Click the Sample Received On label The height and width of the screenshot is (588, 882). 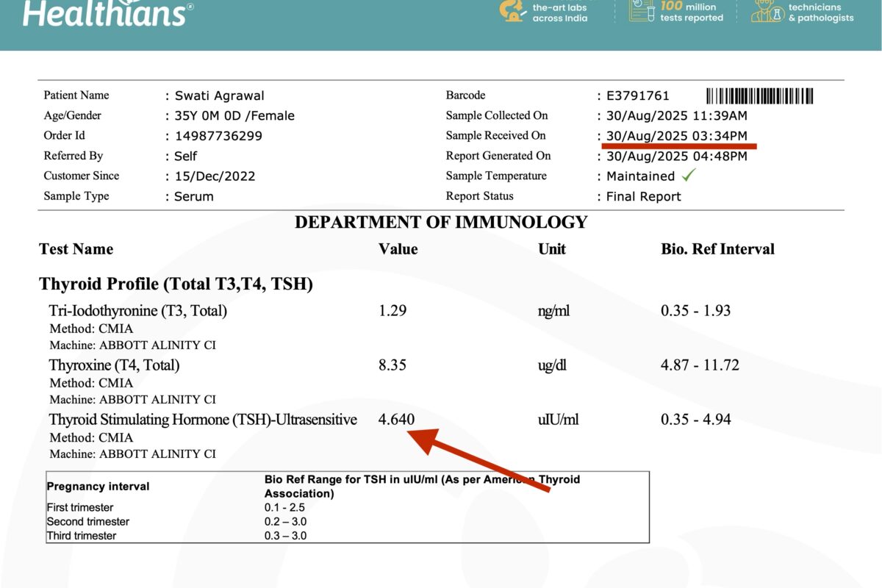pyautogui.click(x=496, y=136)
